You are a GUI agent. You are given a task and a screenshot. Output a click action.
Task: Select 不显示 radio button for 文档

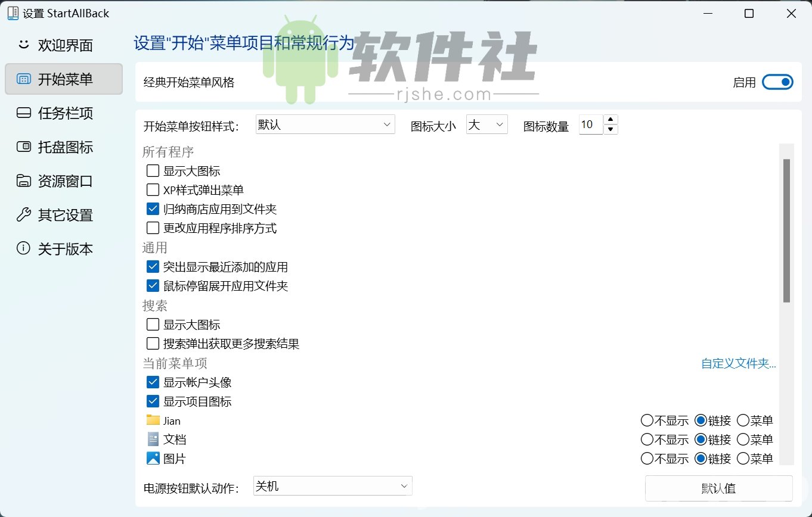coord(647,439)
